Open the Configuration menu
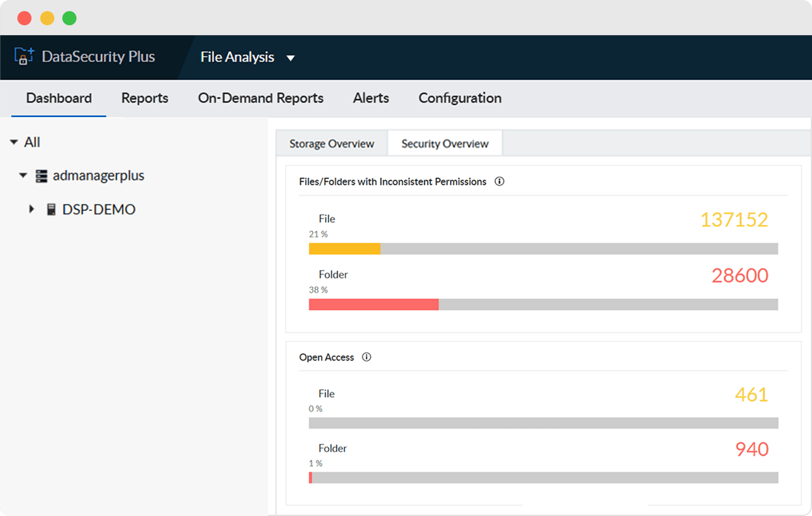This screenshot has width=812, height=516. [x=460, y=98]
